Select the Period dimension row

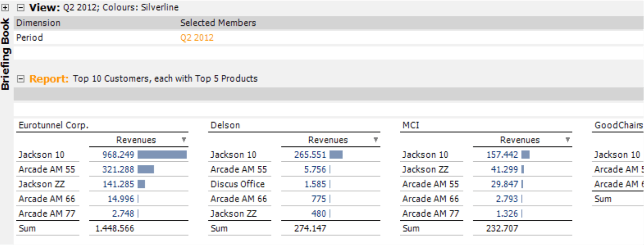[x=30, y=38]
